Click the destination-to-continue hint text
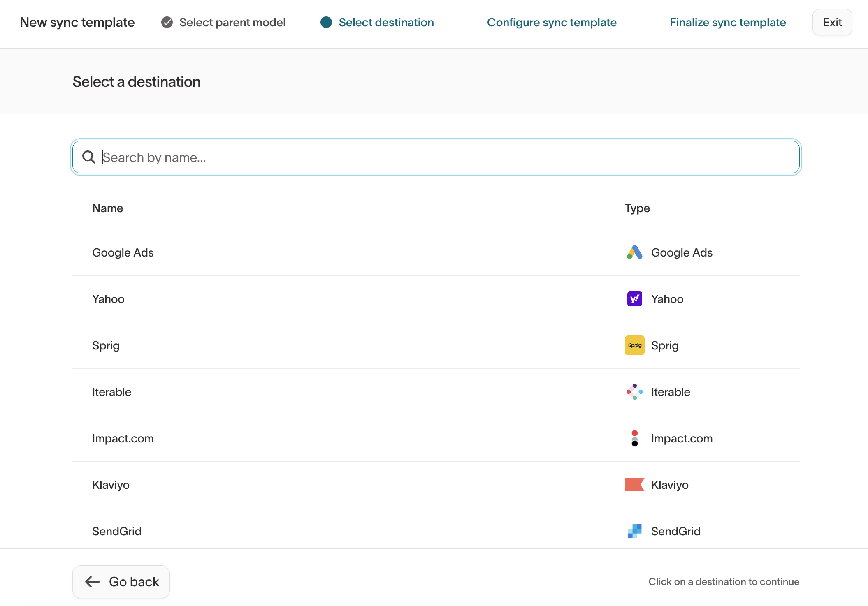The height and width of the screenshot is (606, 868). [x=724, y=582]
